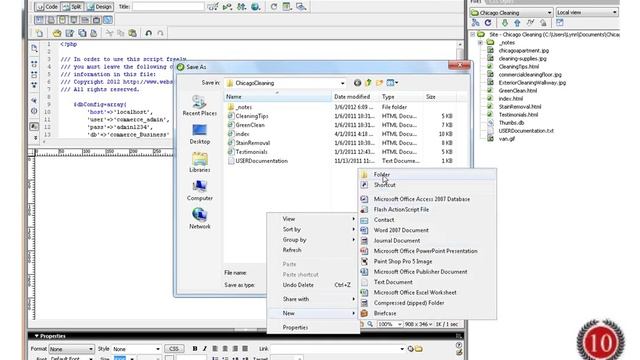Click the Create new folder icon
Viewport: 640px width, 360px height.
[x=379, y=83]
